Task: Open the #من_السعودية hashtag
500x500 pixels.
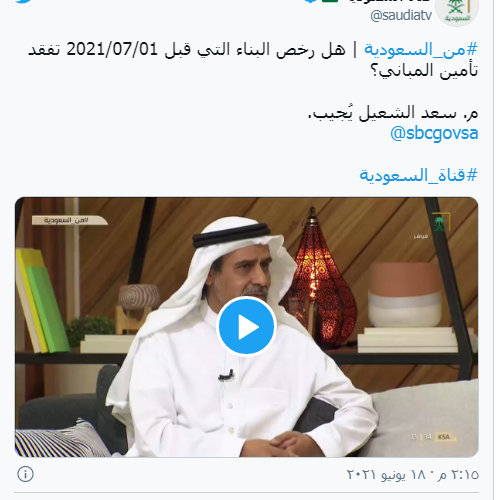Action: click(x=421, y=50)
